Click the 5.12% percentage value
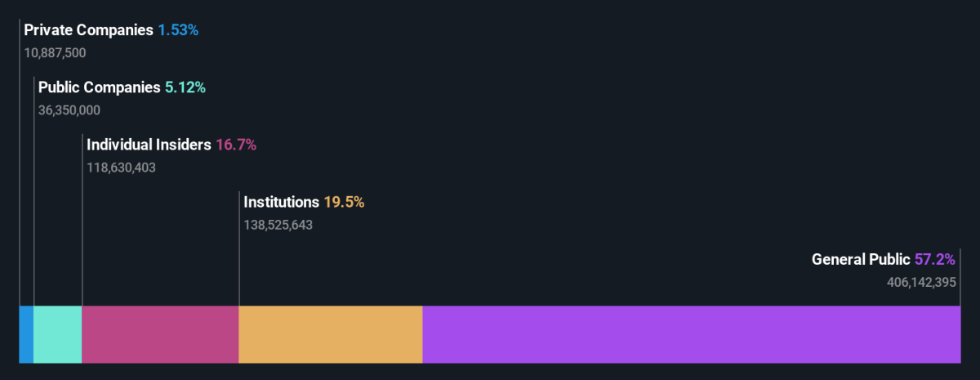This screenshot has height=380, width=980. (185, 87)
